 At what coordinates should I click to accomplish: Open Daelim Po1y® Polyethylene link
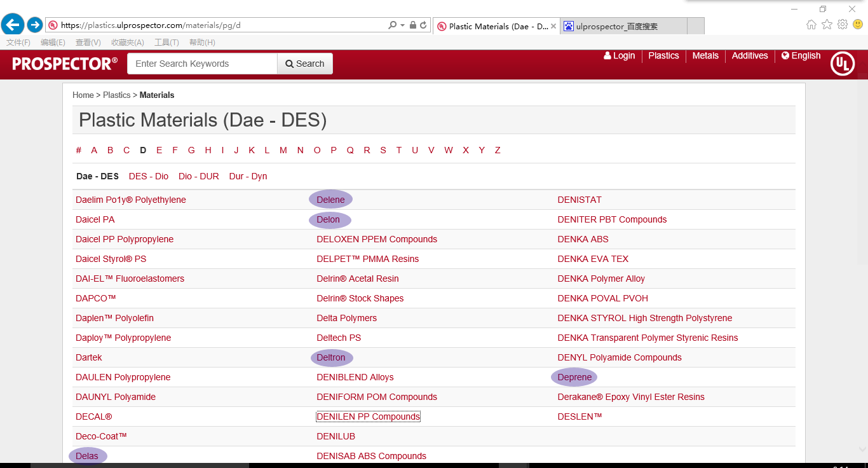pyautogui.click(x=131, y=200)
